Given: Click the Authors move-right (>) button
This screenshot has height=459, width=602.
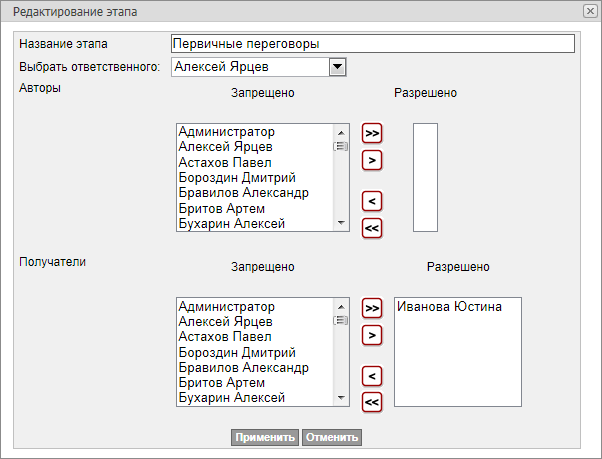Looking at the screenshot, I should (372, 159).
